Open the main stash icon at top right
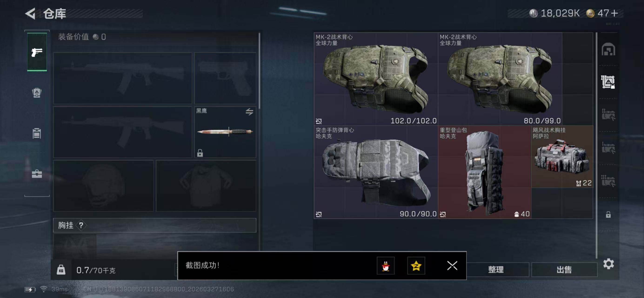Image resolution: width=644 pixels, height=298 pixels. [608, 49]
